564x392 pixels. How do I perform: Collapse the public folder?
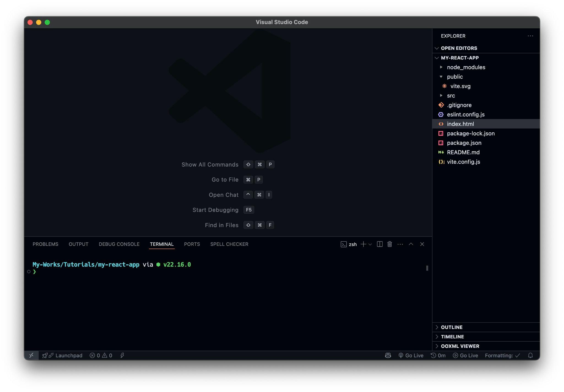click(x=454, y=77)
